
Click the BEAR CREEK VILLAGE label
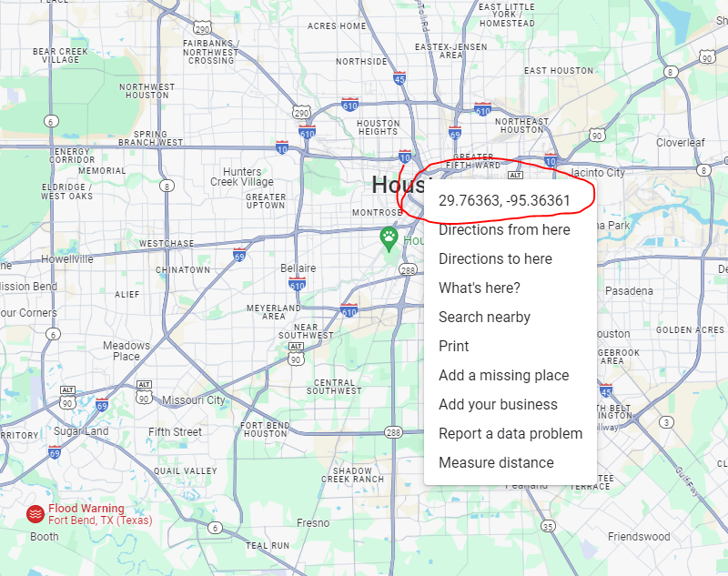coord(60,56)
